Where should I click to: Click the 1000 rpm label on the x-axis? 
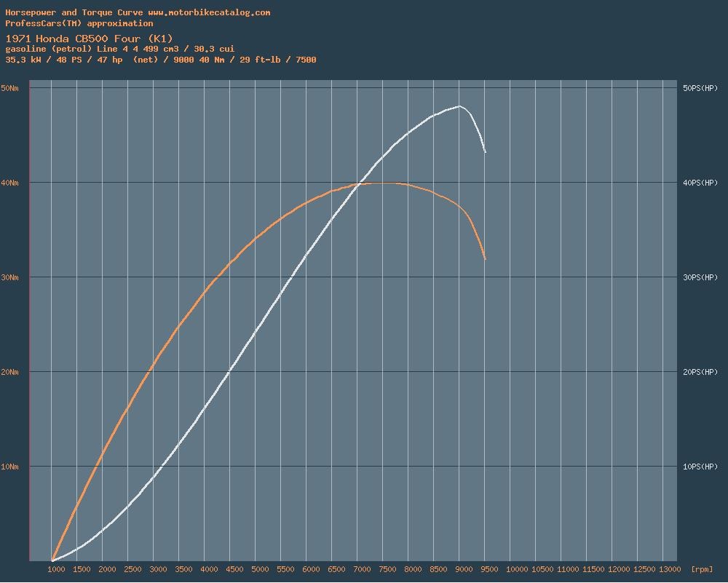click(56, 569)
